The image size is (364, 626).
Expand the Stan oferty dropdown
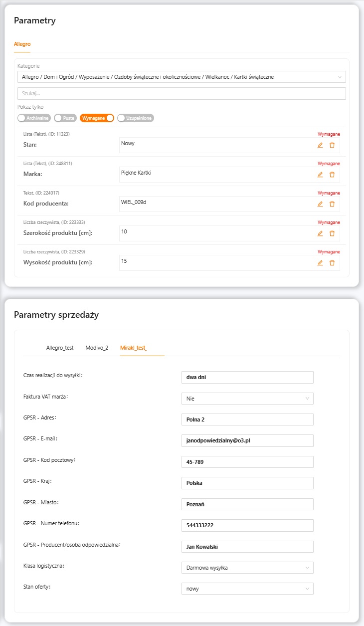247,589
